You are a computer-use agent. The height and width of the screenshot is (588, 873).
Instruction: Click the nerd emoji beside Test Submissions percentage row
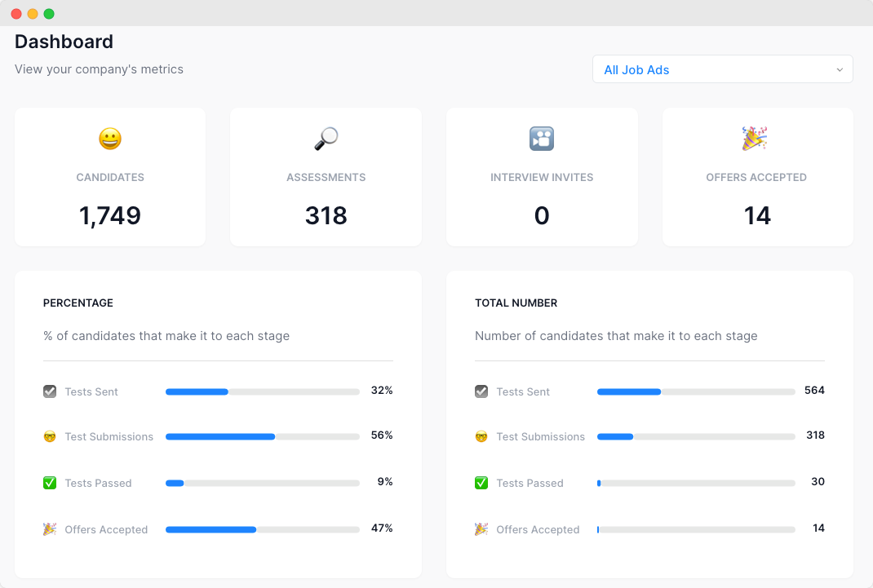coord(49,436)
